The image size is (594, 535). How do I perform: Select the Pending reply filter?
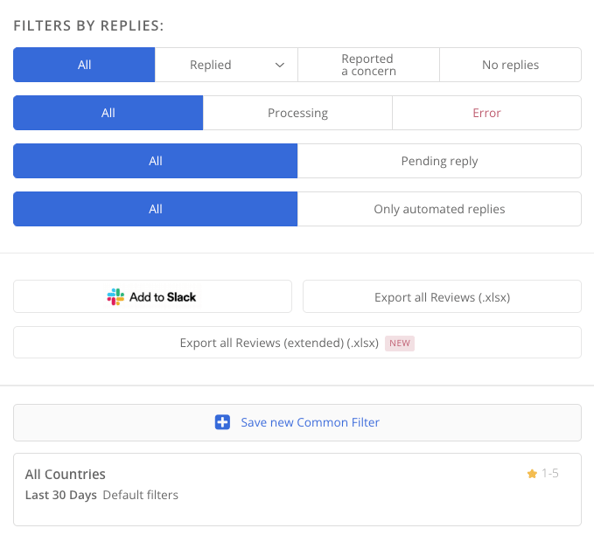(439, 161)
